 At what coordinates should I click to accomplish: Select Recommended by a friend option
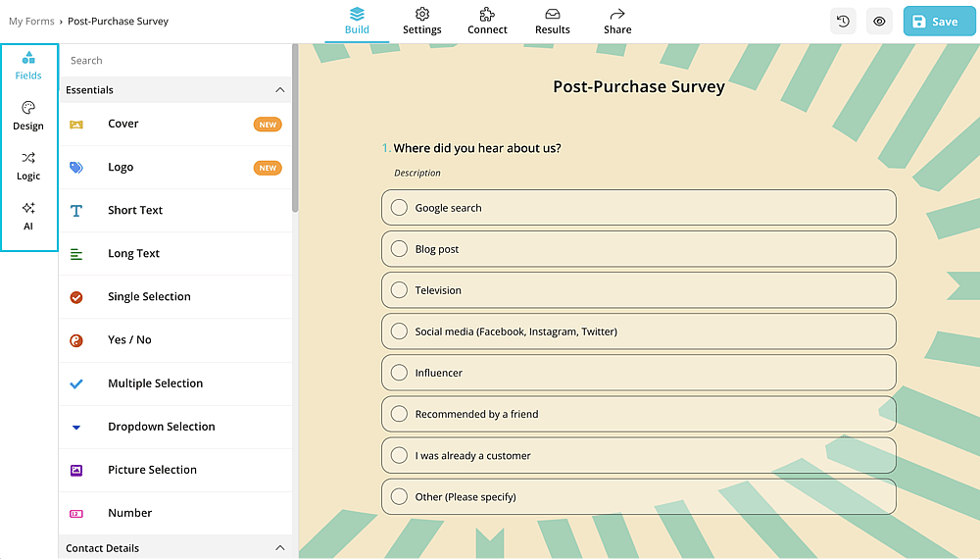point(639,414)
